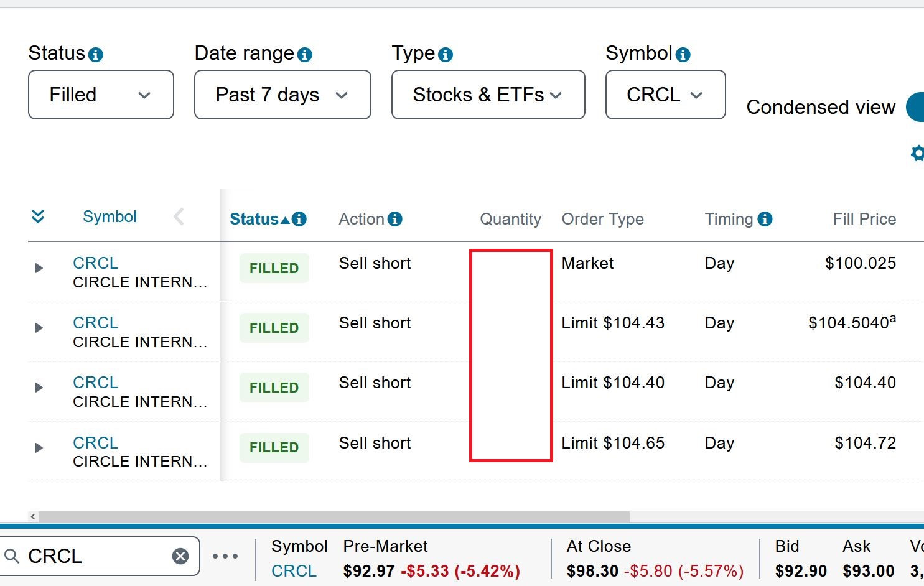Click the Symbol filter info icon
Image resolution: width=924 pixels, height=586 pixels.
[x=683, y=55]
